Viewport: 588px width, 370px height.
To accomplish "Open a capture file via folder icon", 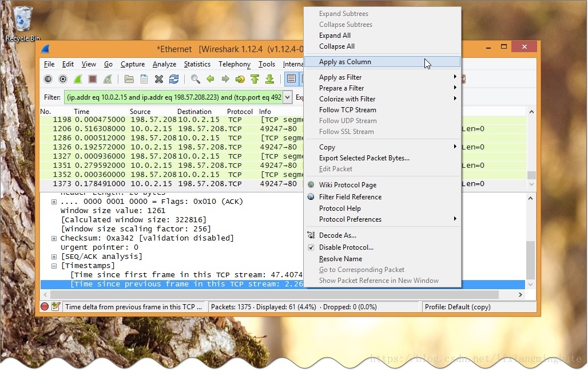I will click(129, 79).
